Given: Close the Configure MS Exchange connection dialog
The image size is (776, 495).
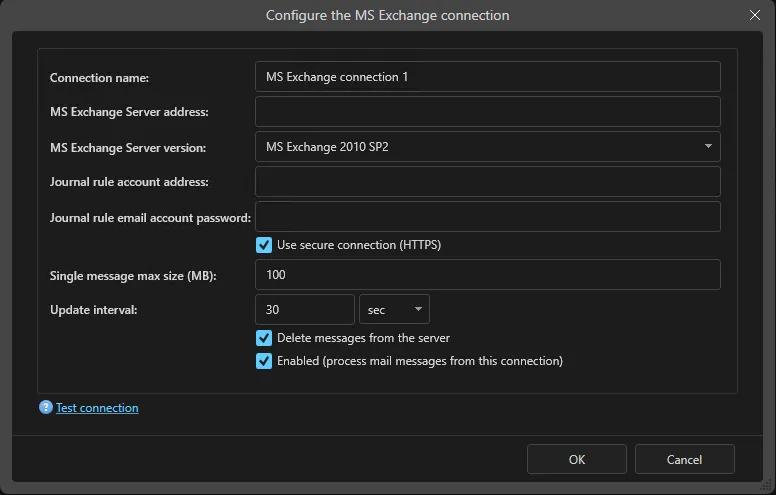Looking at the screenshot, I should click(x=755, y=15).
